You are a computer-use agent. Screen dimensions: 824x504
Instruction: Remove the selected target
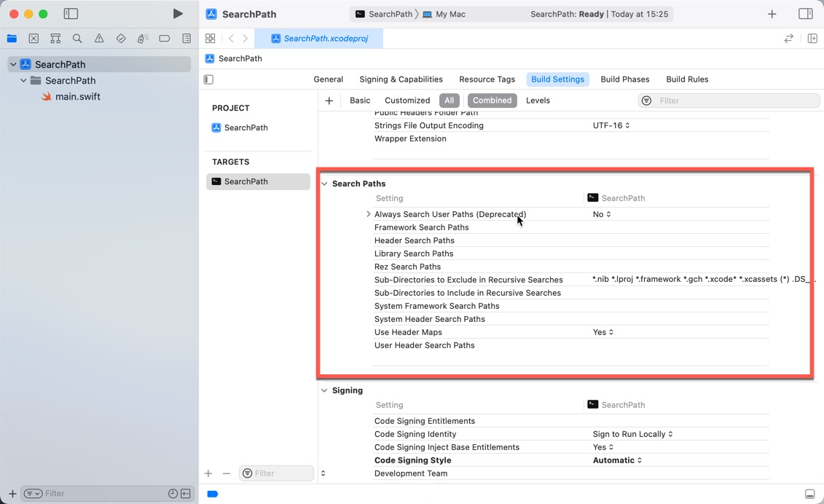[227, 473]
